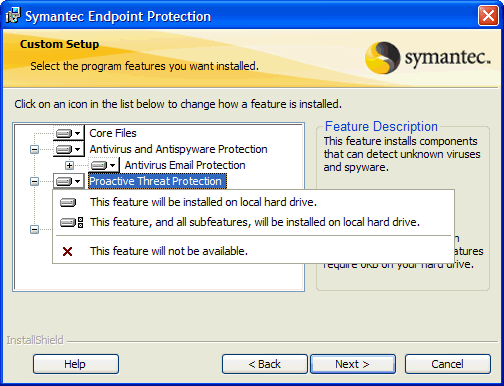Collapse the bottom tree node below the menu
The height and width of the screenshot is (386, 504).
[34, 229]
